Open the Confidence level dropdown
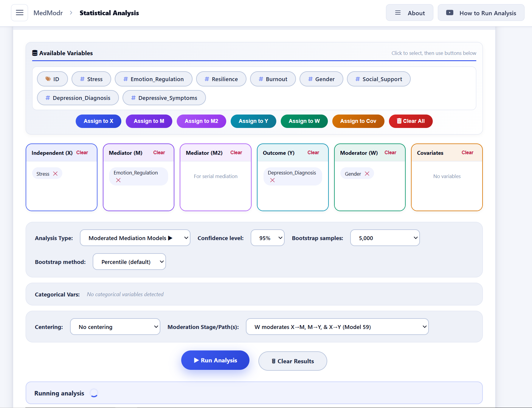The image size is (532, 408). point(268,238)
